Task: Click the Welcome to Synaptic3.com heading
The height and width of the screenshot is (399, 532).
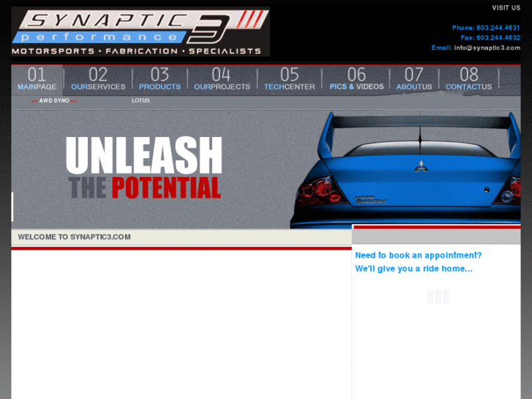Action: click(x=75, y=237)
